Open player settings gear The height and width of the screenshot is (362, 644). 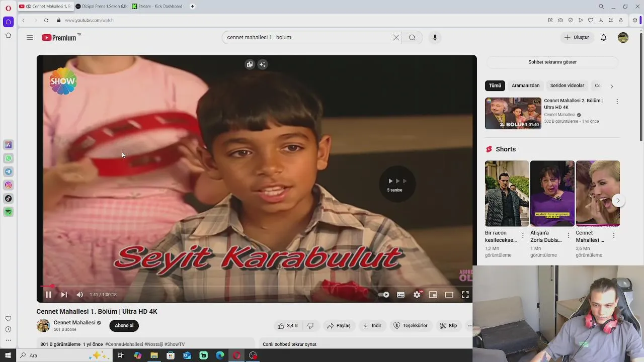[x=417, y=295]
